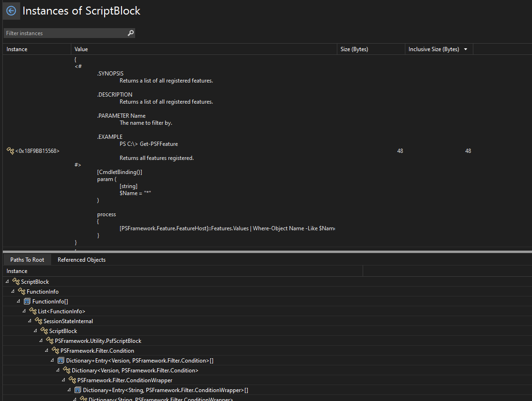Click the icon beside SessionStateInternal node
The height and width of the screenshot is (401, 532).
[38, 321]
